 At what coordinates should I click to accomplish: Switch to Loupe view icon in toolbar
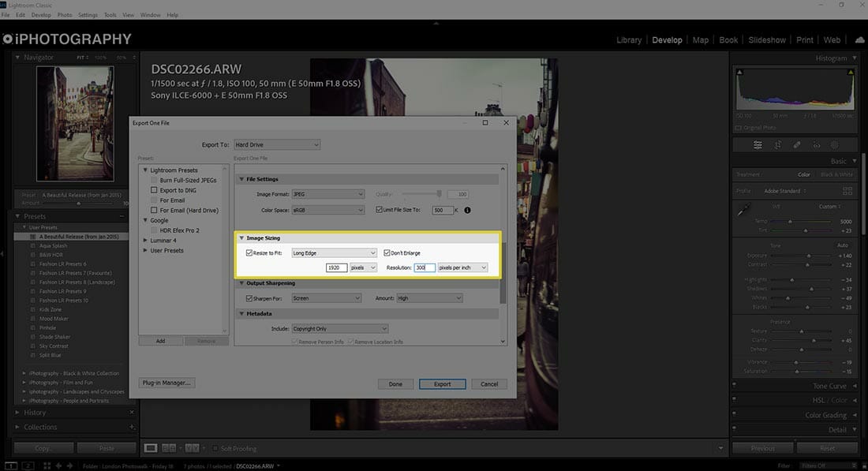[151, 448]
